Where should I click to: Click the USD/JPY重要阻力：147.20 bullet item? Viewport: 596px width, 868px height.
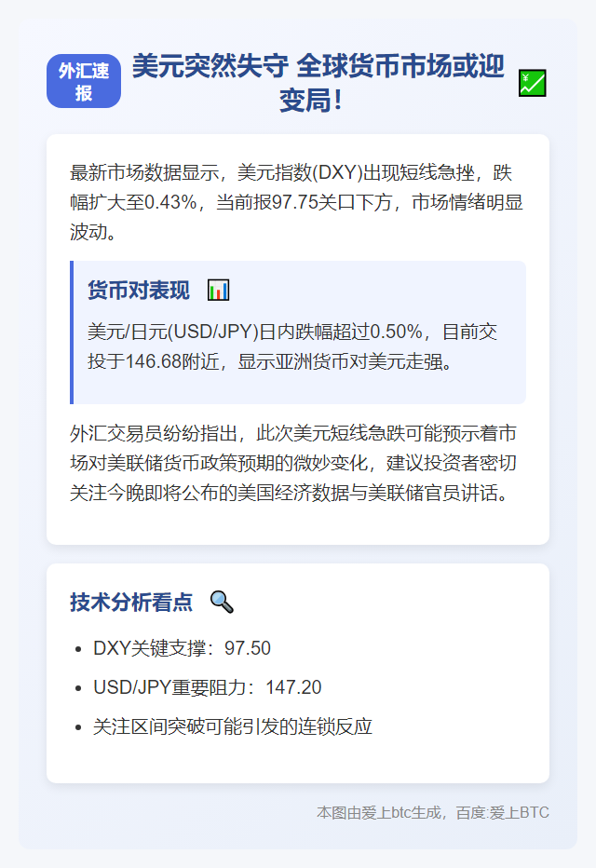click(x=208, y=687)
